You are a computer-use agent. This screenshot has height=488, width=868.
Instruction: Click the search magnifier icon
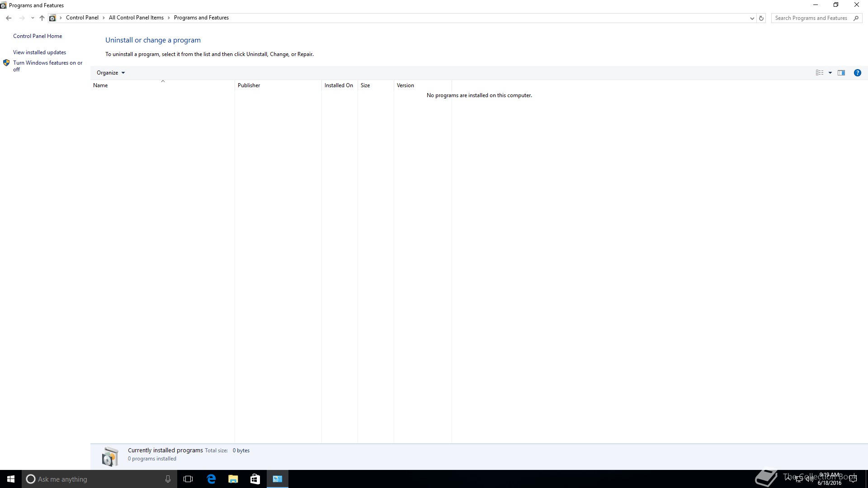pos(856,18)
